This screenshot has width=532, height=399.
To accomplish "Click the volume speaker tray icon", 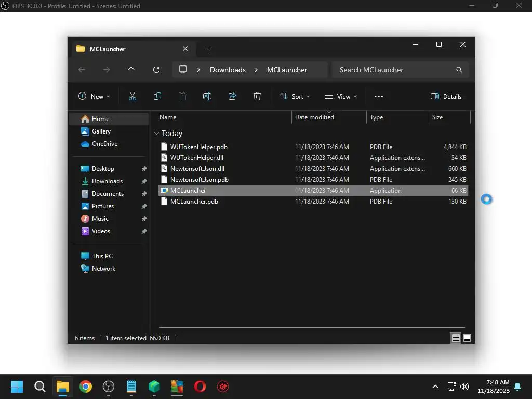I will pyautogui.click(x=464, y=387).
